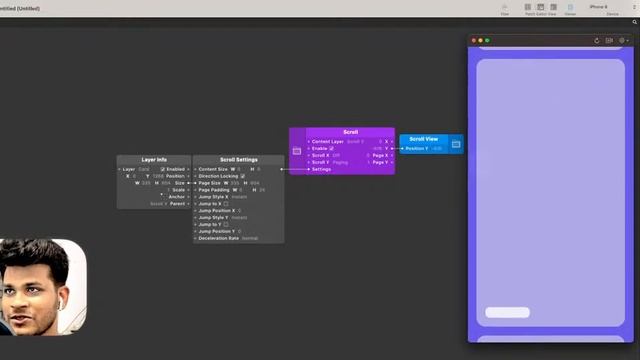640x360 pixels.
Task: Restart the prototype with the viewer refresh icon
Action: click(597, 40)
